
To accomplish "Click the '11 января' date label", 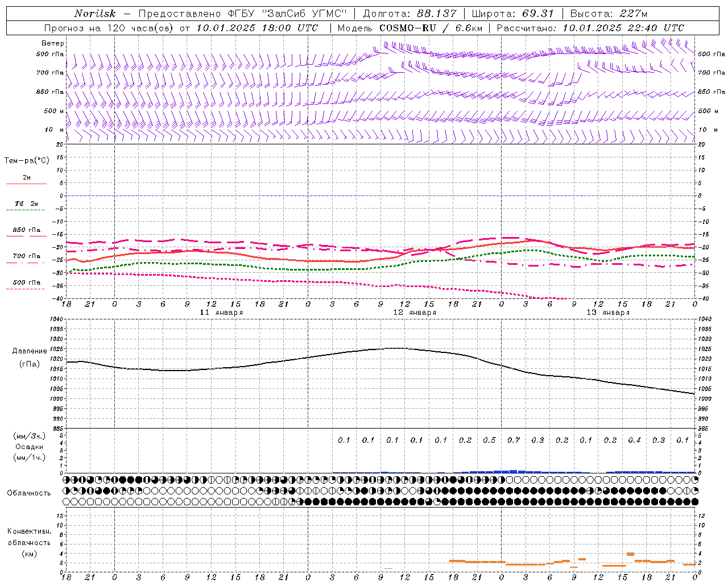I will pos(221,313).
